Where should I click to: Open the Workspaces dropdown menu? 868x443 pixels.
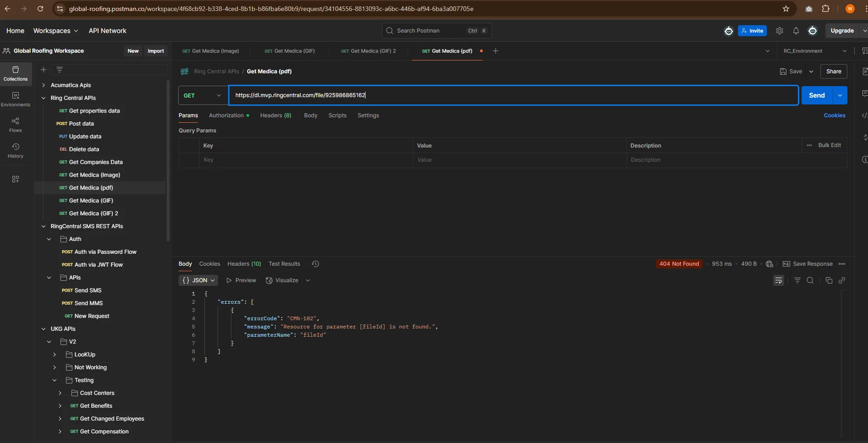[x=55, y=31]
